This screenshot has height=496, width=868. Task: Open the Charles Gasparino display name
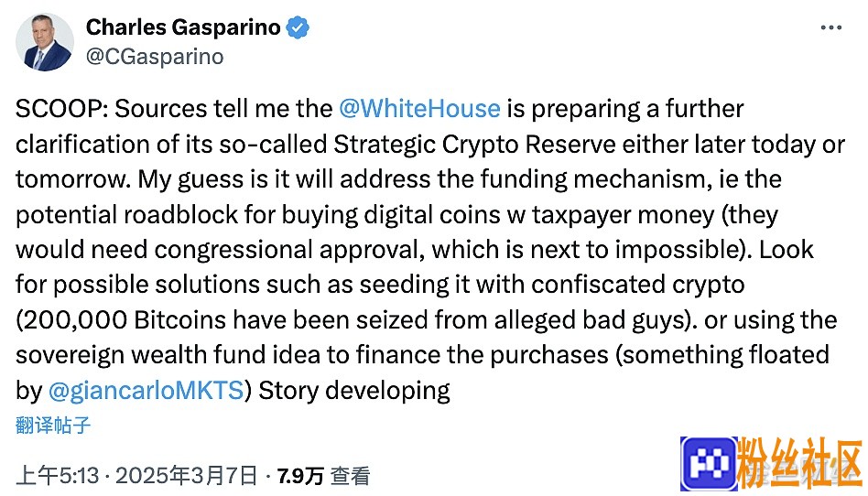[x=183, y=27]
